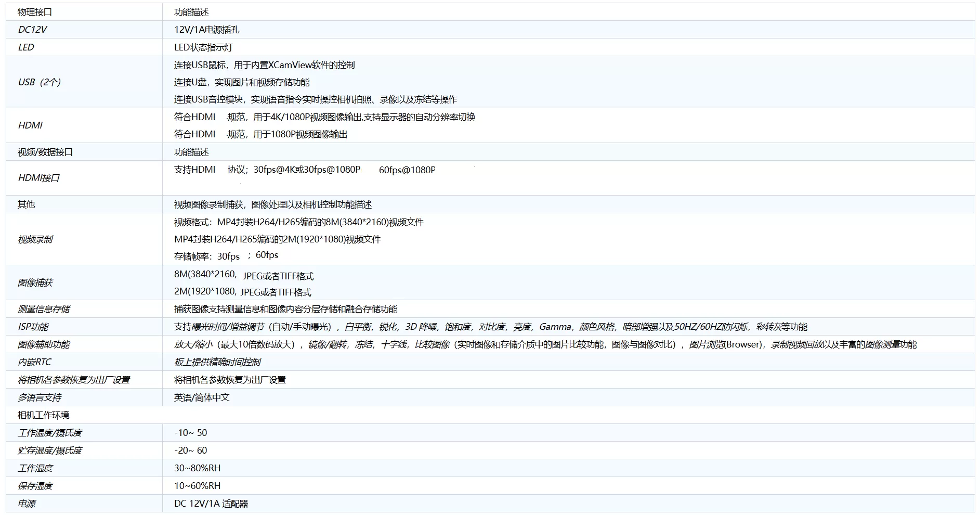Select the 其他 section header cell
The image size is (980, 515).
[x=25, y=204]
